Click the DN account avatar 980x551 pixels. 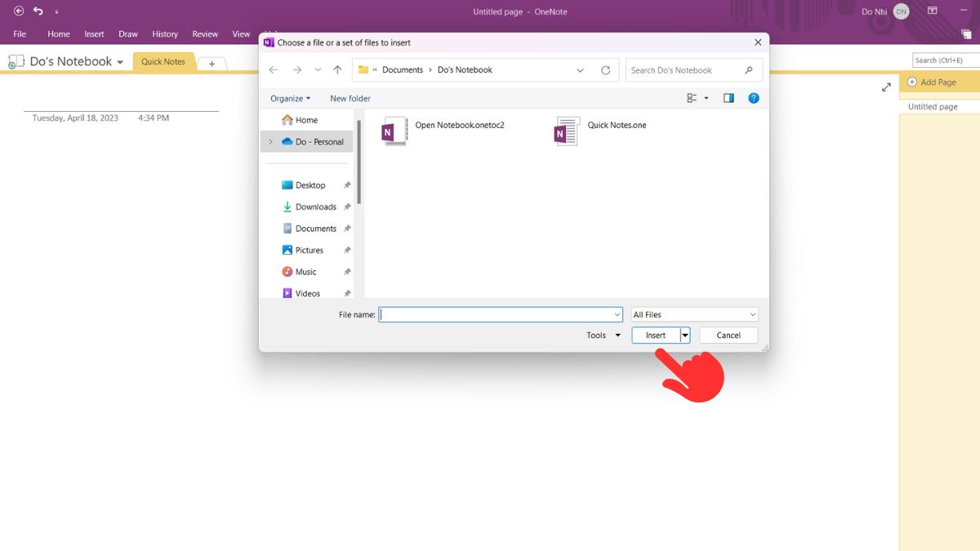[x=901, y=11]
